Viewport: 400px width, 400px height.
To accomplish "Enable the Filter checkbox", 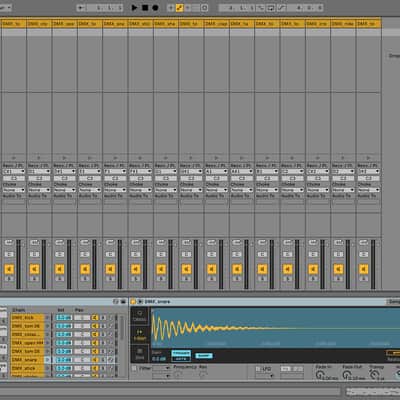I will [x=134, y=368].
